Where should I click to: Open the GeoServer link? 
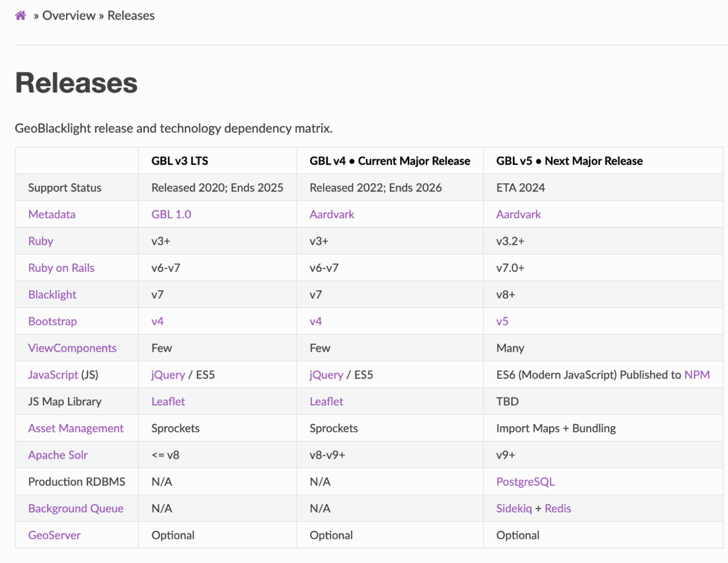(54, 535)
